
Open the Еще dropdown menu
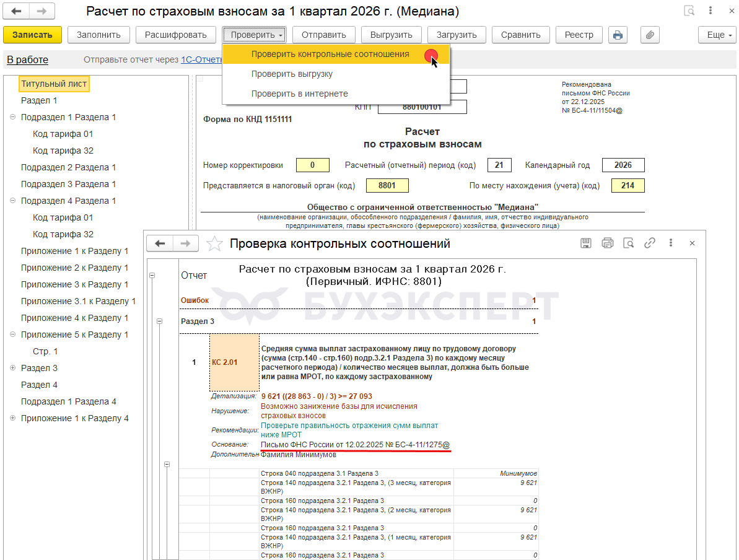(717, 35)
